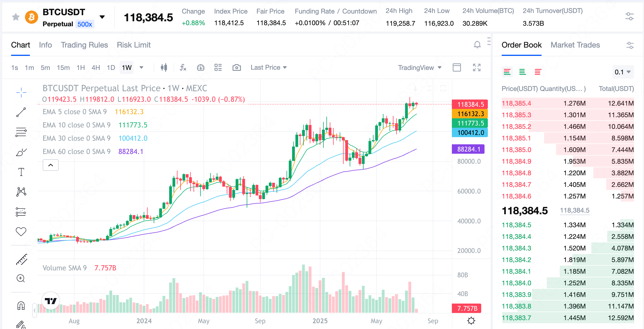Click the chart palette/theme icon

(x=200, y=67)
